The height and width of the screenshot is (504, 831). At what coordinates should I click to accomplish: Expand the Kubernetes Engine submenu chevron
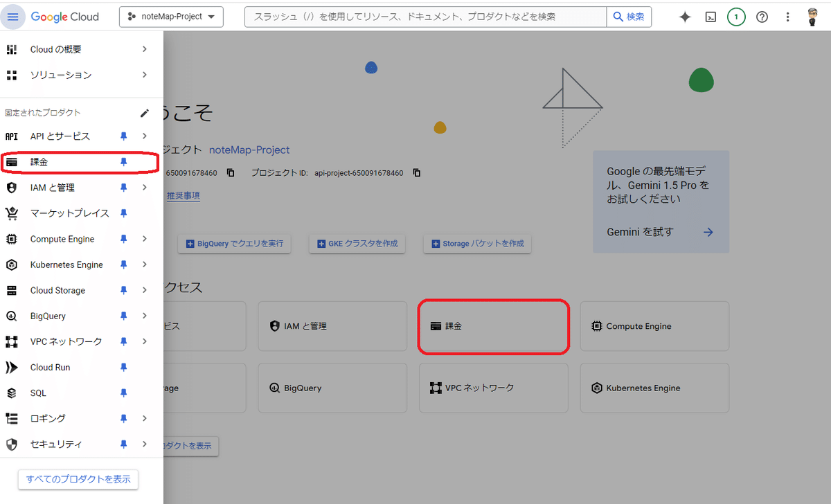click(144, 264)
